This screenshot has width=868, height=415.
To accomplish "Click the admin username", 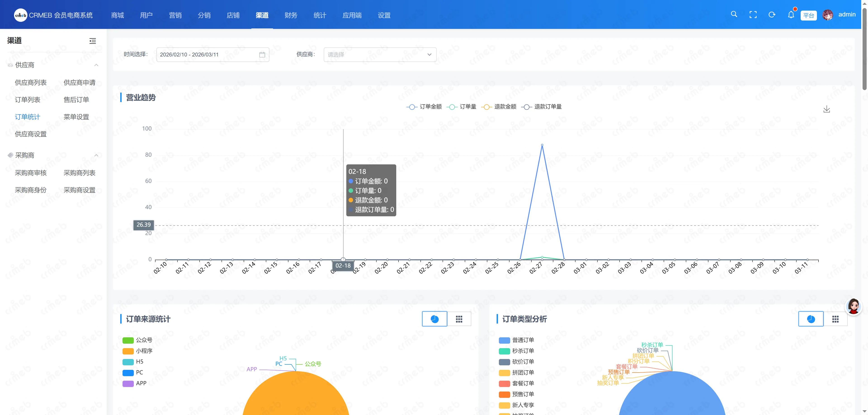I will pyautogui.click(x=847, y=14).
